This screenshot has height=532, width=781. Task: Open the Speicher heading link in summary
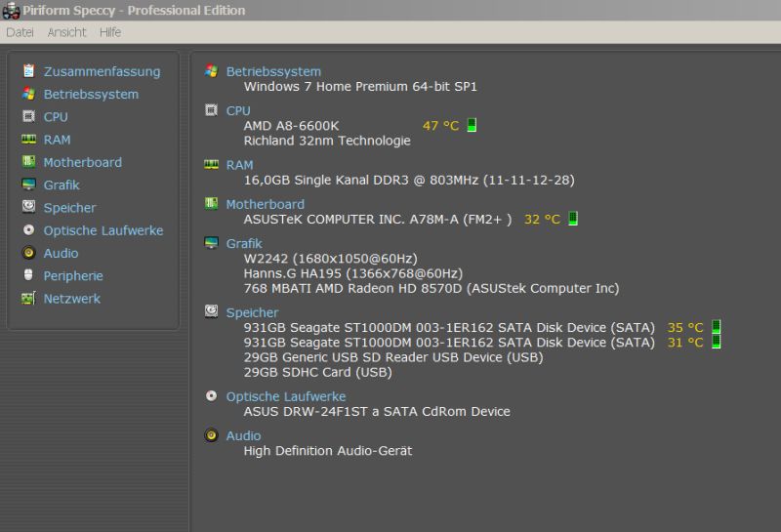coord(253,312)
